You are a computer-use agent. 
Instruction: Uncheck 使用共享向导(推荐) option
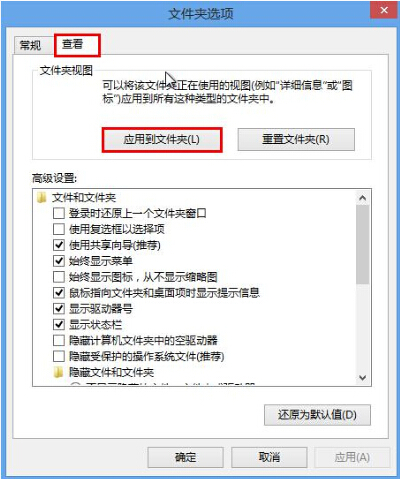point(59,245)
